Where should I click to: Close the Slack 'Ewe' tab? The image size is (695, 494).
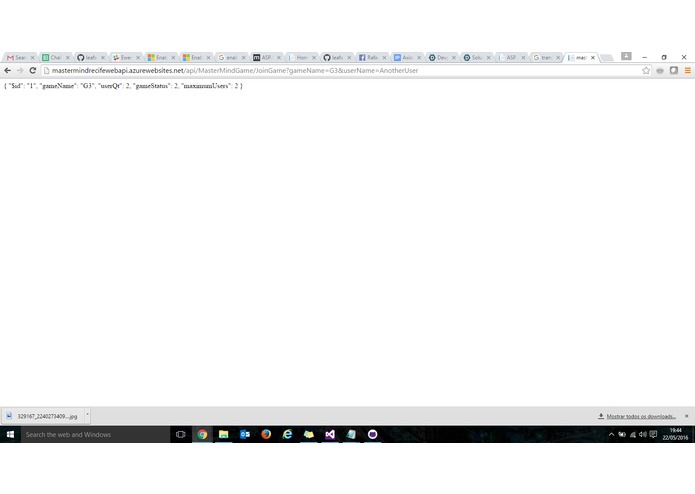tap(138, 58)
